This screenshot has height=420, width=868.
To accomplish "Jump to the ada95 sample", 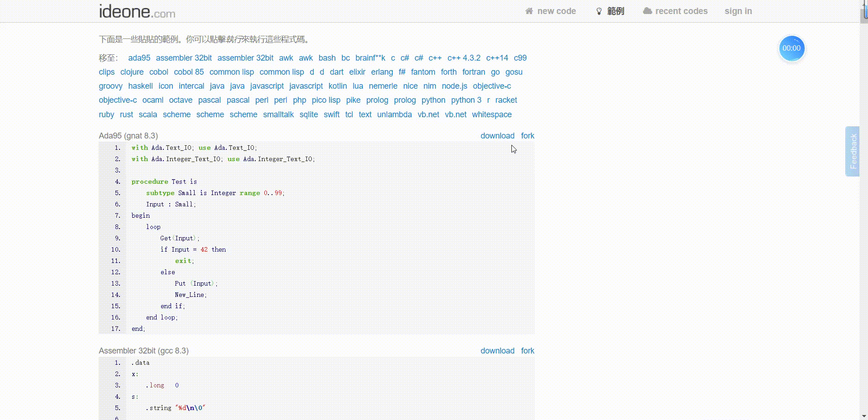I will [139, 58].
